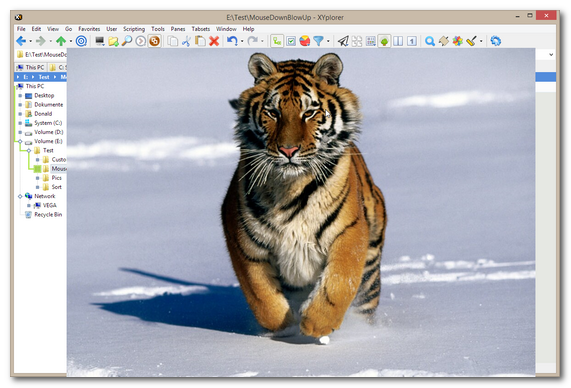The height and width of the screenshot is (388, 571).
Task: Select Donald in the folder tree
Action: click(43, 114)
